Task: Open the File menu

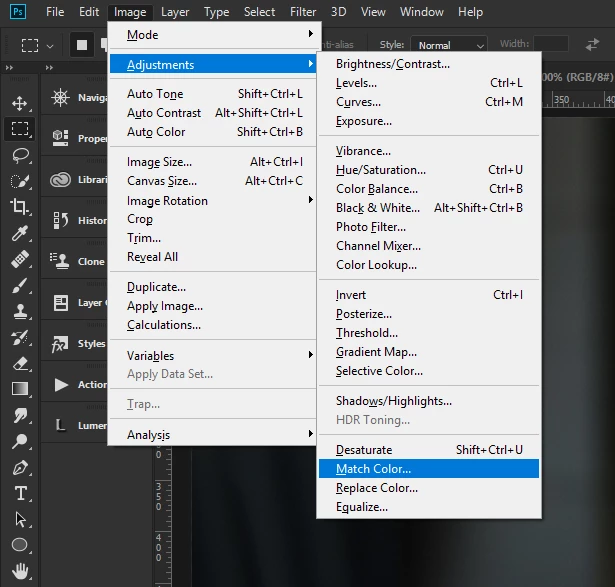Action: coord(55,12)
